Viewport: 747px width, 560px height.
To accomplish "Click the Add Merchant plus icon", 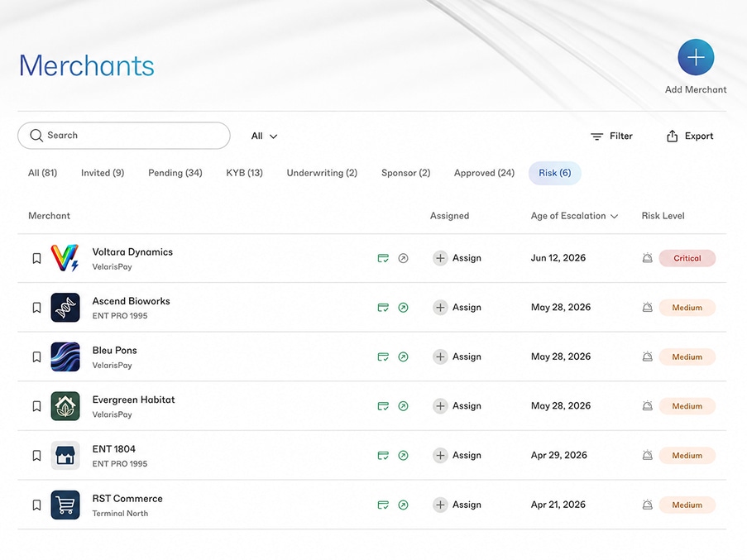I will click(x=696, y=57).
